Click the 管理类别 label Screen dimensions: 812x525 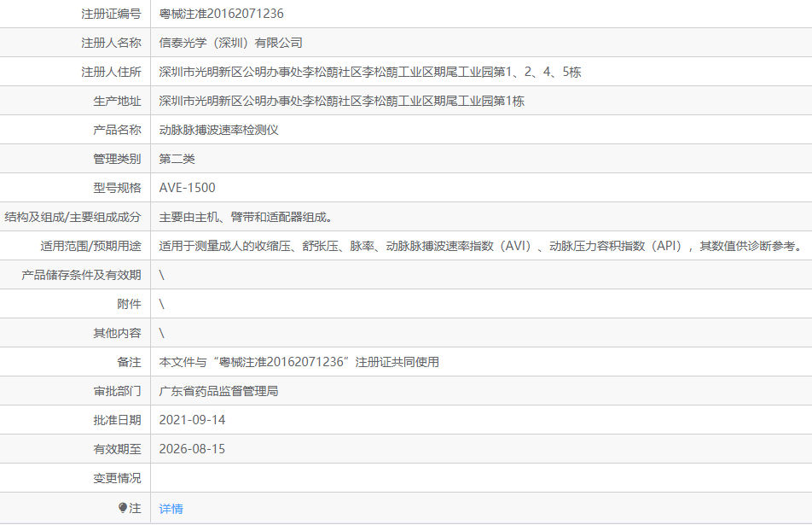tap(117, 159)
